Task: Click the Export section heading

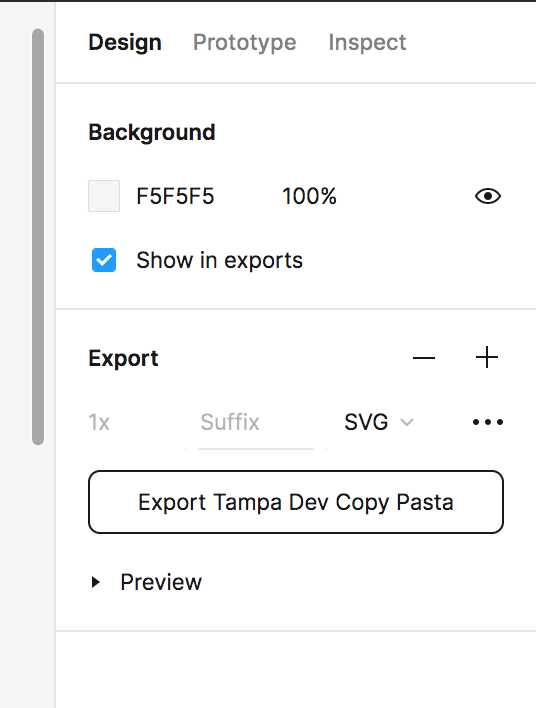Action: click(x=123, y=359)
